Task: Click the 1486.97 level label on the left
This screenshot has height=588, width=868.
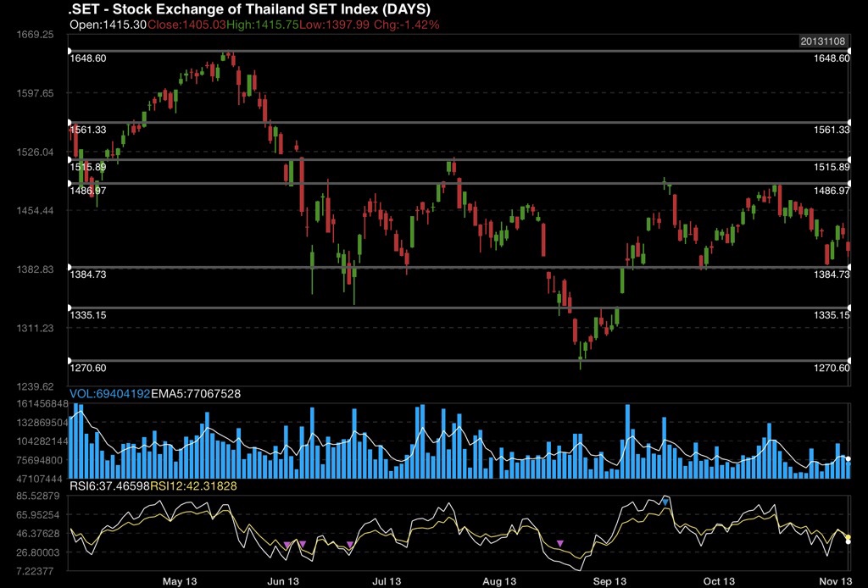Action: (88, 191)
